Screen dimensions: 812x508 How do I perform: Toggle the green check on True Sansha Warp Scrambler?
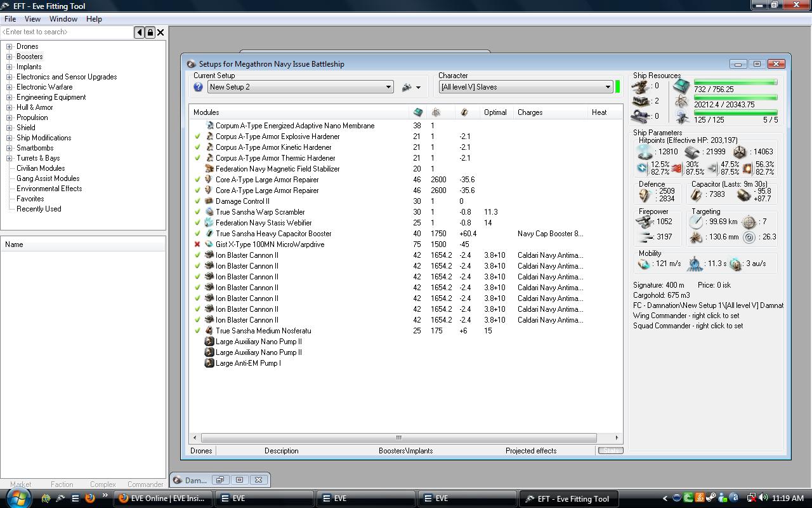pos(197,212)
